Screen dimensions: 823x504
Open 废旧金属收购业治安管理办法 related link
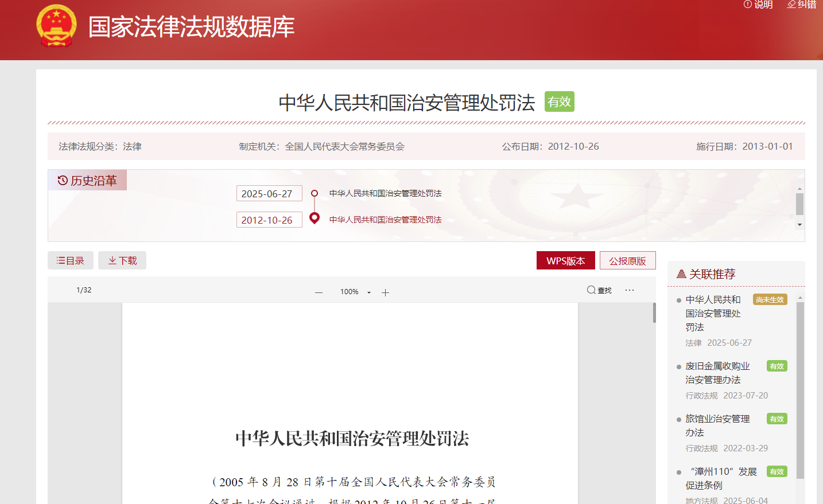(x=717, y=373)
